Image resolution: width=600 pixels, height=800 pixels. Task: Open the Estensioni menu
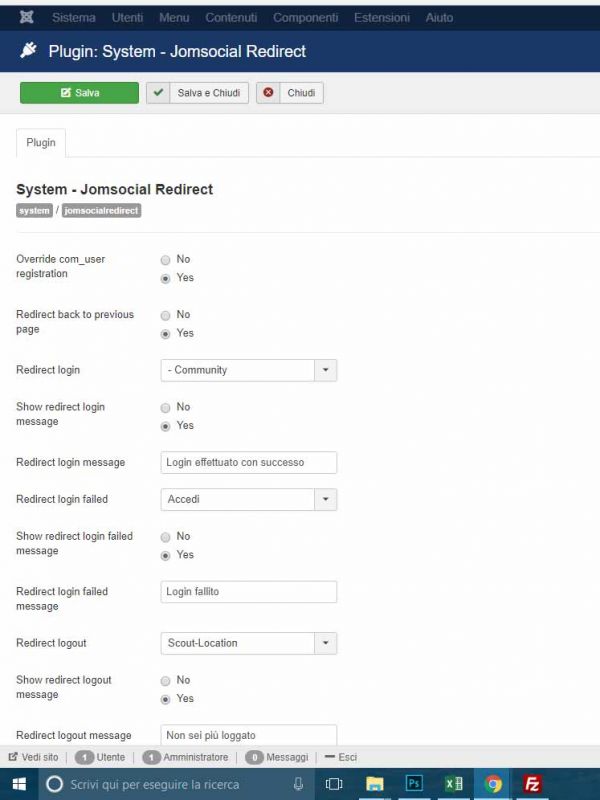point(382,18)
